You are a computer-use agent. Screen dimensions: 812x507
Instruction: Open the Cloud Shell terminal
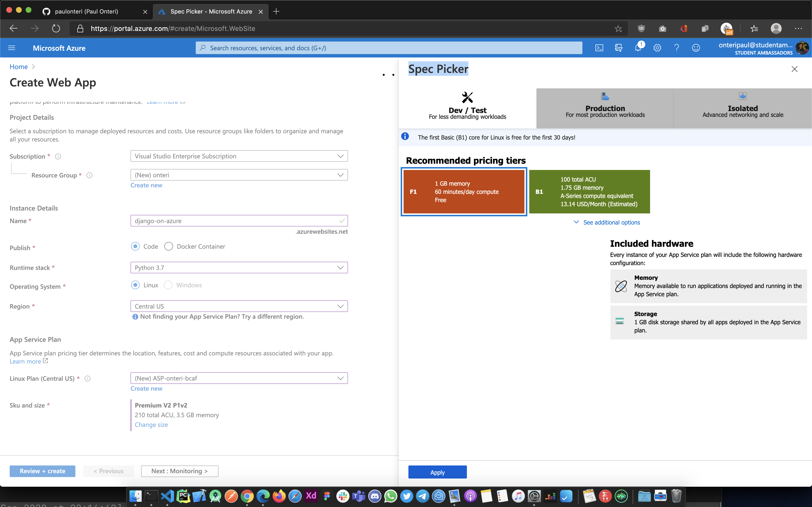click(x=599, y=48)
